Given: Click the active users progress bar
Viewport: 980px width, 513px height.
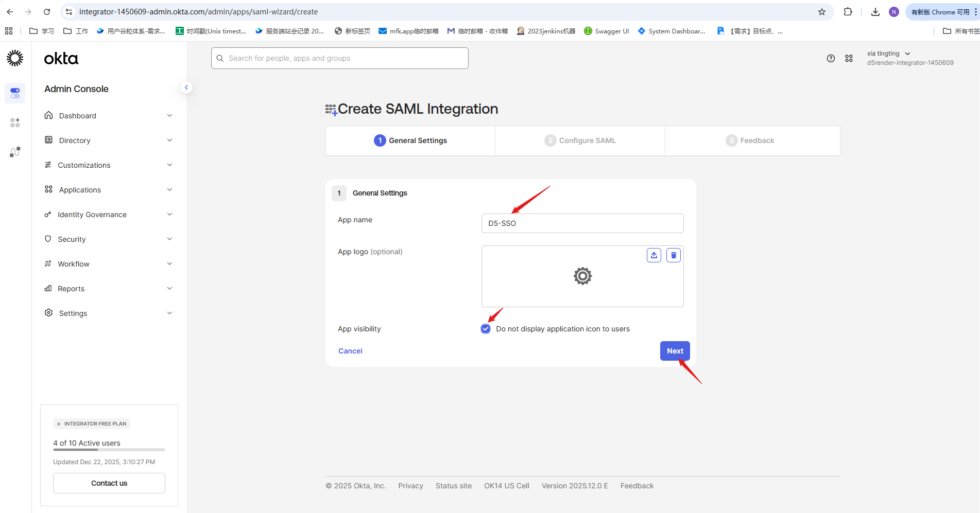Looking at the screenshot, I should point(109,450).
